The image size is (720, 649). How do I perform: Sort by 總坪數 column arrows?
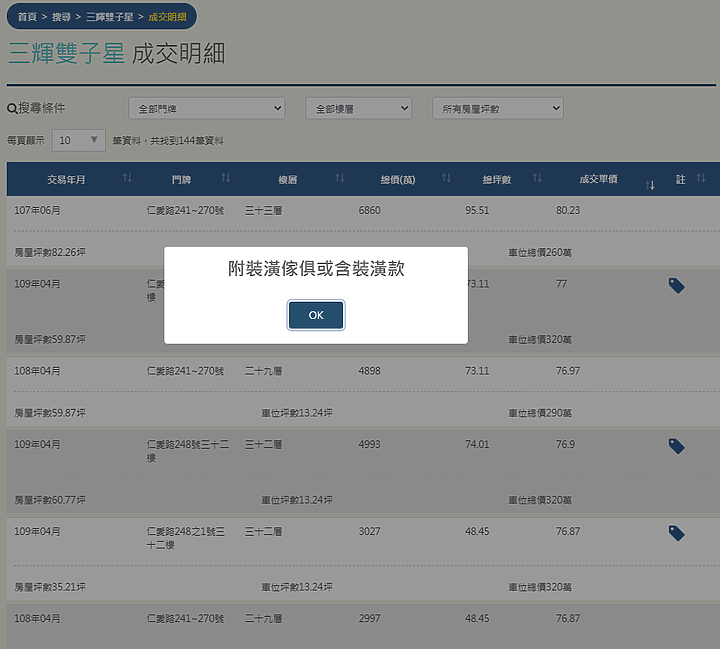[537, 178]
